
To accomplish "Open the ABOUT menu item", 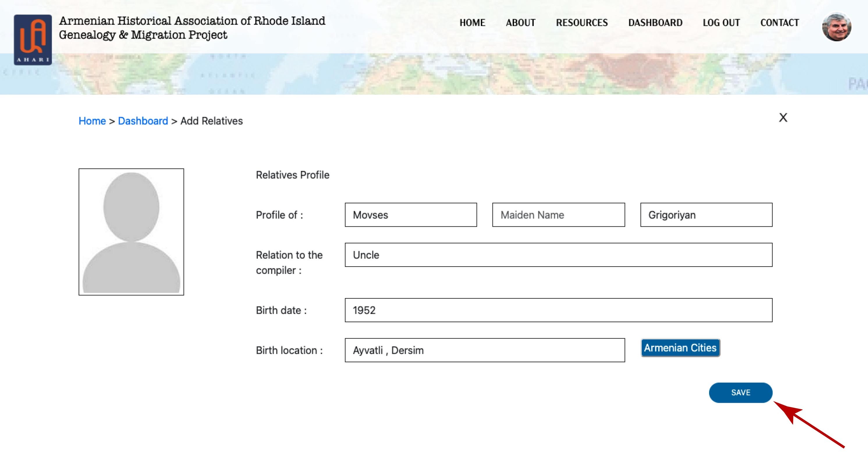I will pyautogui.click(x=520, y=23).
